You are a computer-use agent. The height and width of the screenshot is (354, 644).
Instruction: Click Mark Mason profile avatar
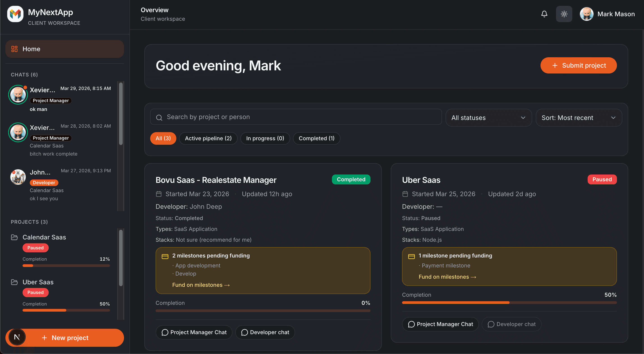tap(586, 14)
